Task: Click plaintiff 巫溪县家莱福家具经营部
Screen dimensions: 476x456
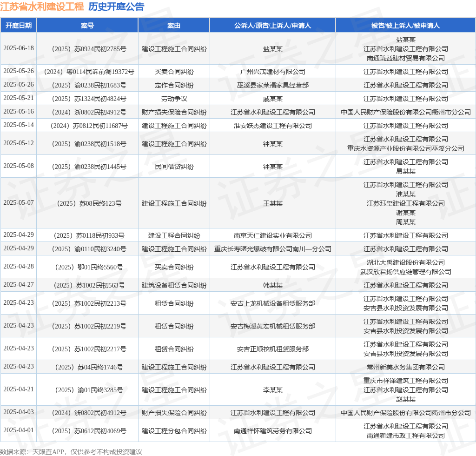Action: pyautogui.click(x=272, y=85)
